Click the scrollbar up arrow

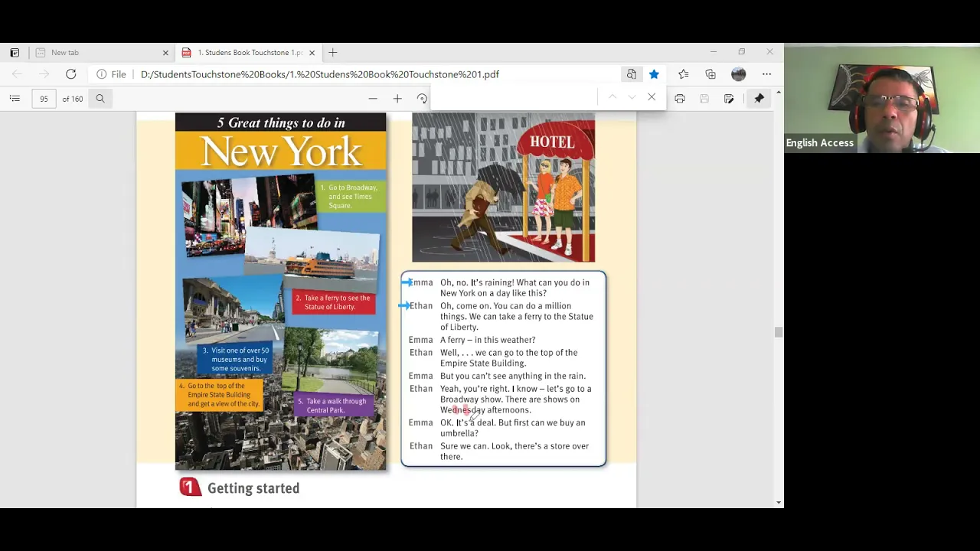[779, 92]
